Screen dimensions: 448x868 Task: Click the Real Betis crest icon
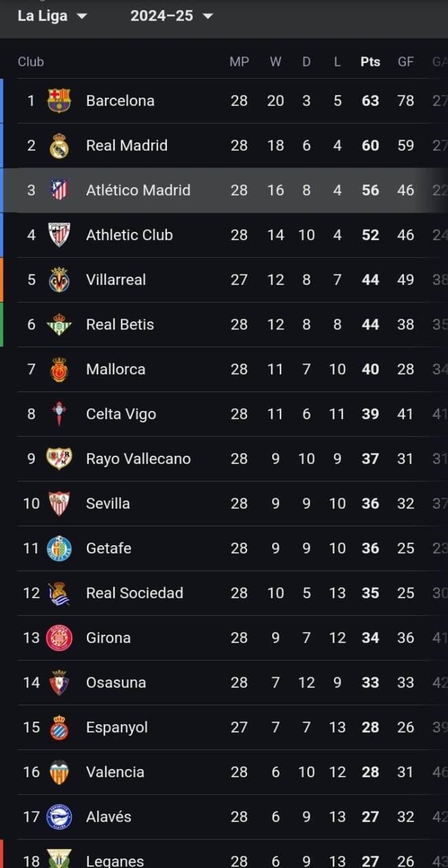pyautogui.click(x=59, y=324)
